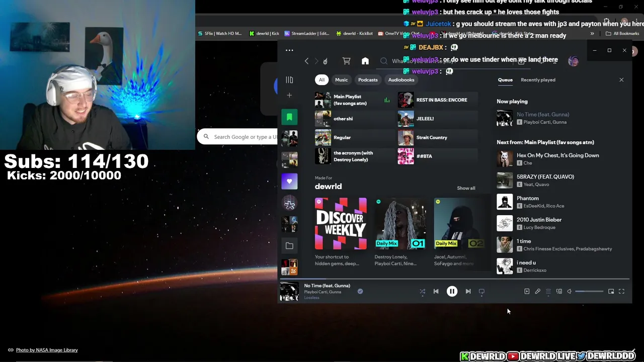
Task: Go back in Spotify navigation
Action: pos(306,61)
